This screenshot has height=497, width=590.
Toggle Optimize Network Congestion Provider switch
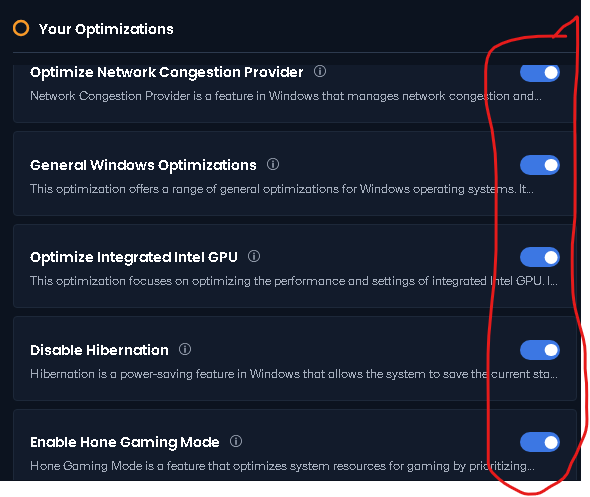(540, 73)
